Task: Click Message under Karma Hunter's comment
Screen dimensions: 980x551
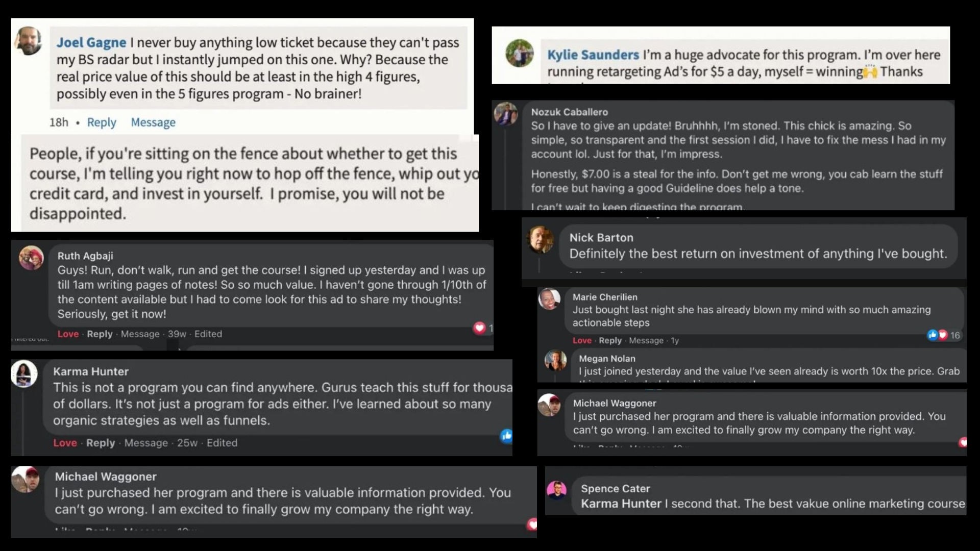Action: click(x=146, y=443)
